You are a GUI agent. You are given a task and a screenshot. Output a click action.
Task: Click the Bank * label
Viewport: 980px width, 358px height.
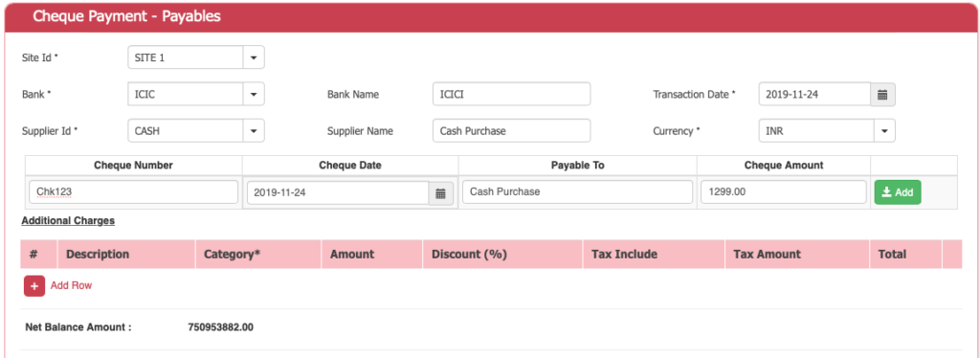(36, 95)
